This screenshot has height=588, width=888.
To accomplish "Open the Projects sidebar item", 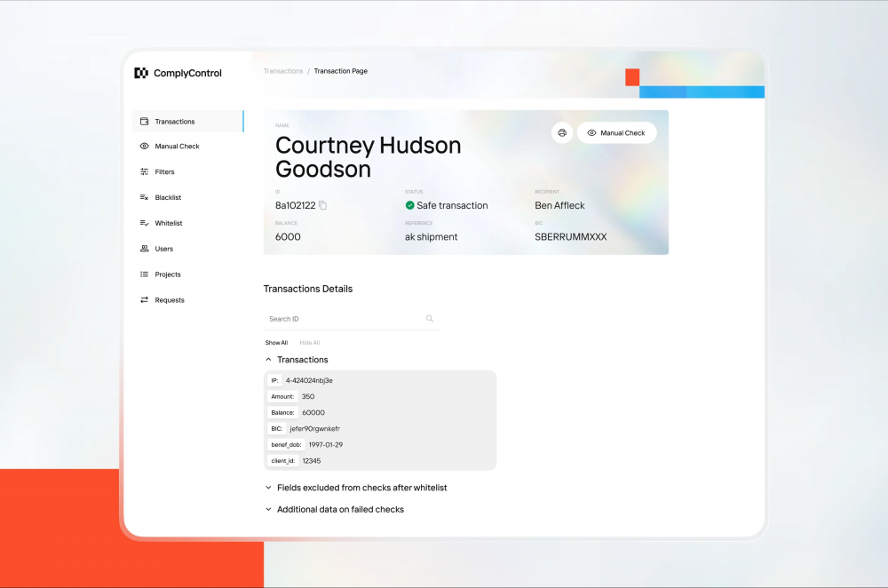I will [167, 274].
